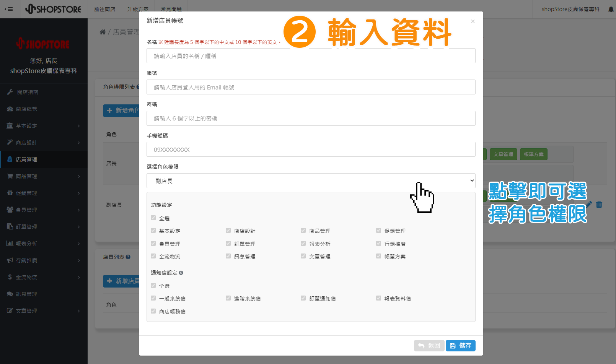Screen dimensions: 616x364
Task: Open 前往商店 in the top menu
Action: click(x=104, y=9)
